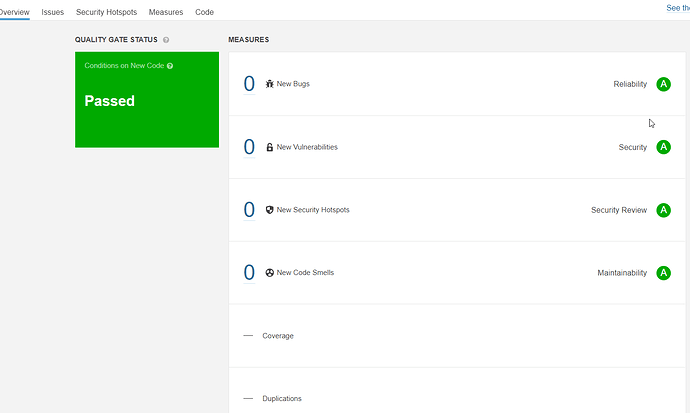Click the 'Duplications' label
This screenshot has width=690, height=413.
pos(282,398)
